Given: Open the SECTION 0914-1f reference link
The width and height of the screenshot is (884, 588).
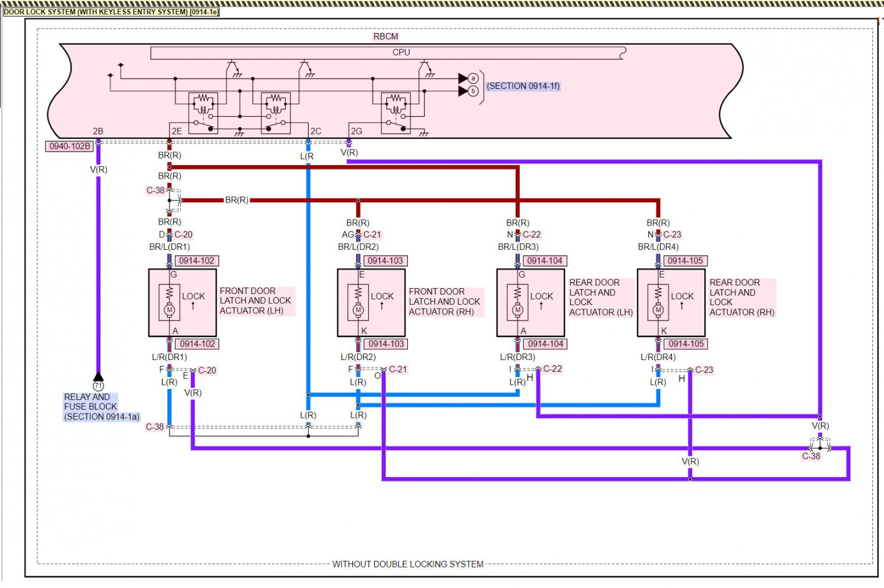Looking at the screenshot, I should [523, 86].
